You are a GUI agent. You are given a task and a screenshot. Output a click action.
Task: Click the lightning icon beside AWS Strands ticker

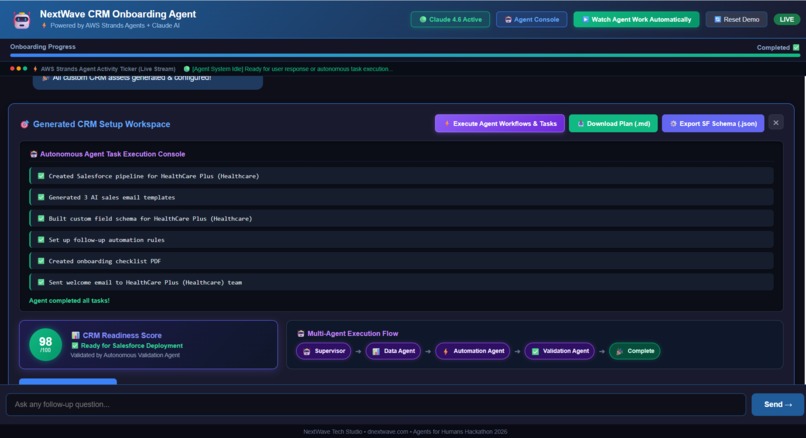coord(35,68)
